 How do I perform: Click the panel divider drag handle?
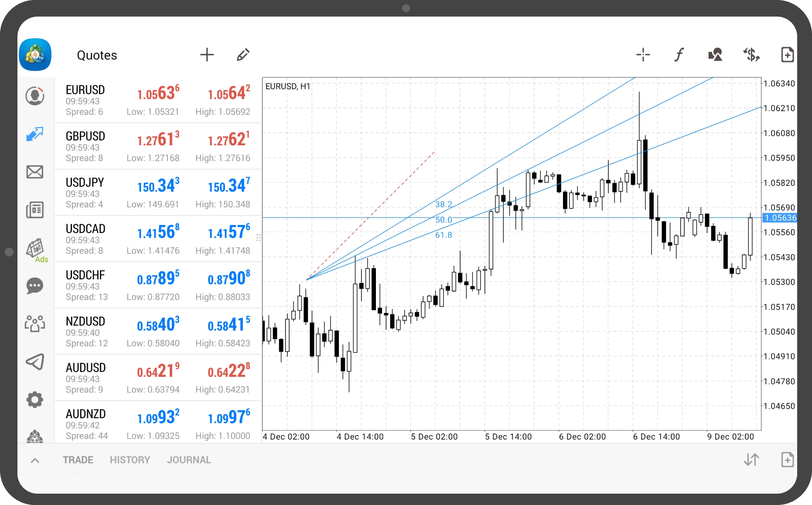(x=259, y=238)
